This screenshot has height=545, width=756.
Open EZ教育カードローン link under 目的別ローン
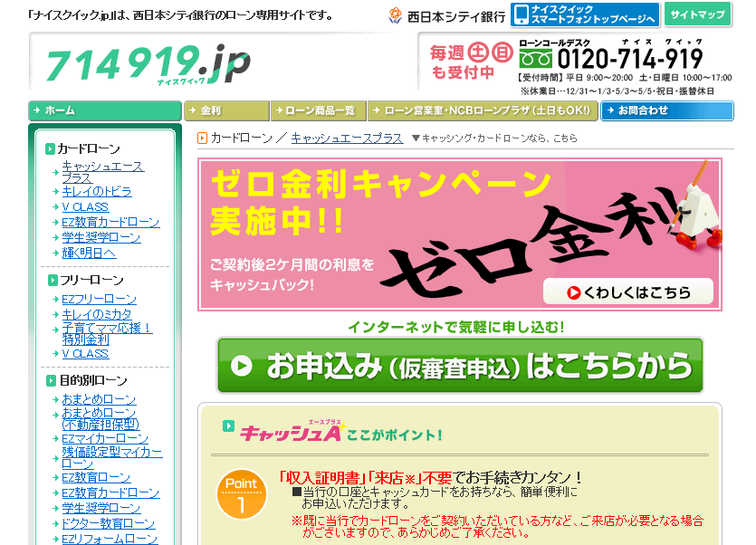coord(110,492)
